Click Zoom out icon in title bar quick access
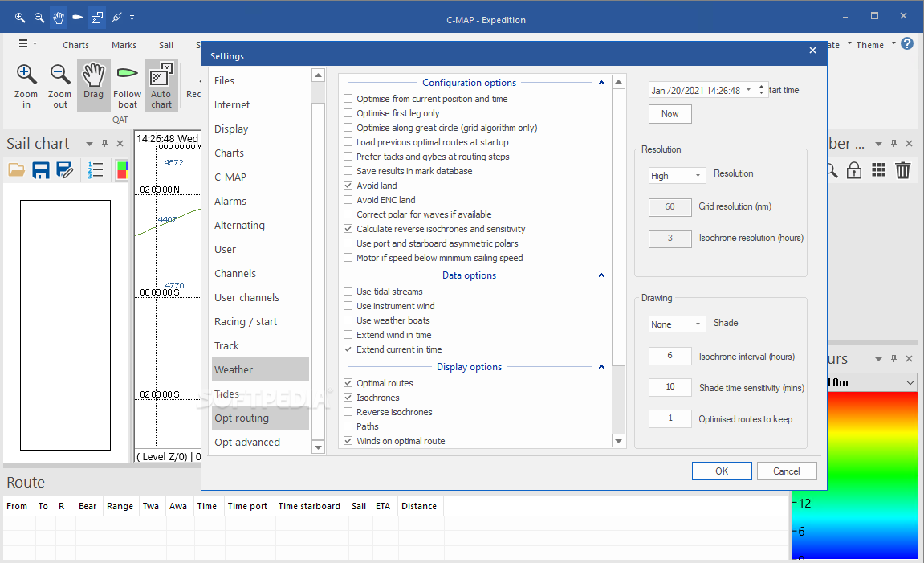This screenshot has width=924, height=563. coord(39,18)
